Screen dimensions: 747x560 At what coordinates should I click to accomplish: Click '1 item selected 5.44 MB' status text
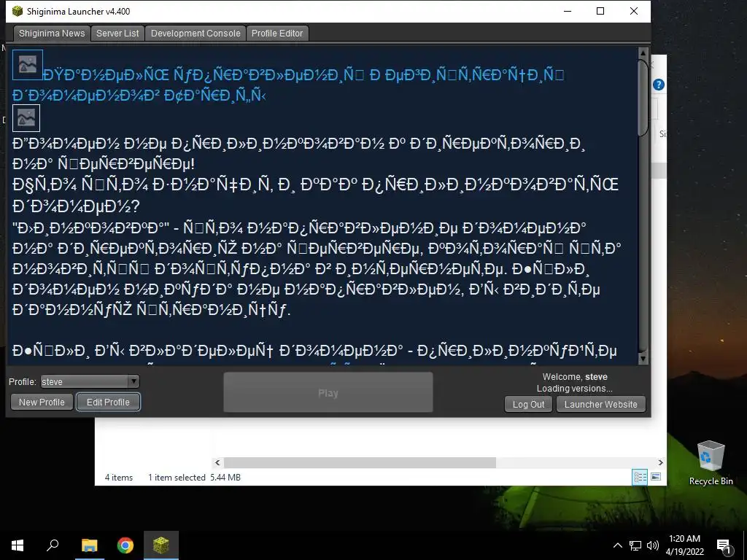point(194,477)
